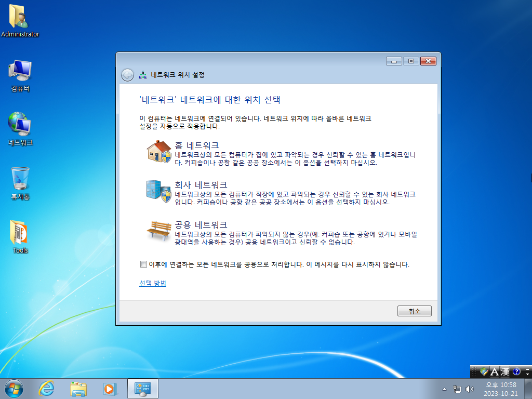
Task: Open language bar help icon
Action: [516, 372]
